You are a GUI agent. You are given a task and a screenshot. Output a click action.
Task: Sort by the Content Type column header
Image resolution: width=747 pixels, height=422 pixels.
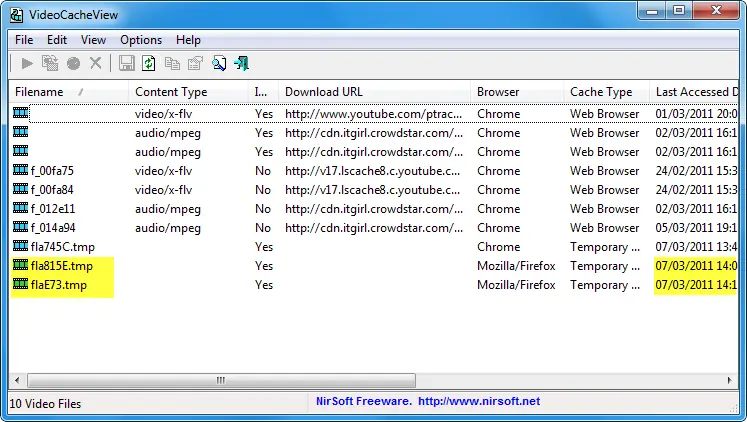click(x=188, y=92)
